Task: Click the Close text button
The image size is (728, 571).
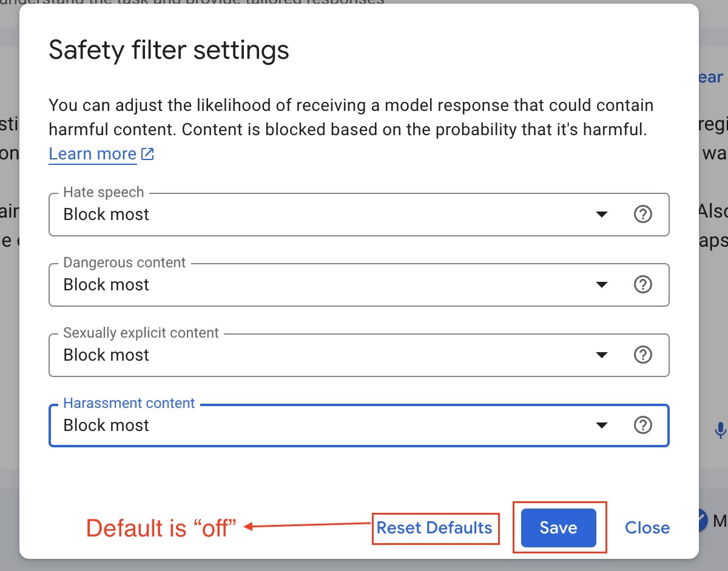Action: (647, 528)
